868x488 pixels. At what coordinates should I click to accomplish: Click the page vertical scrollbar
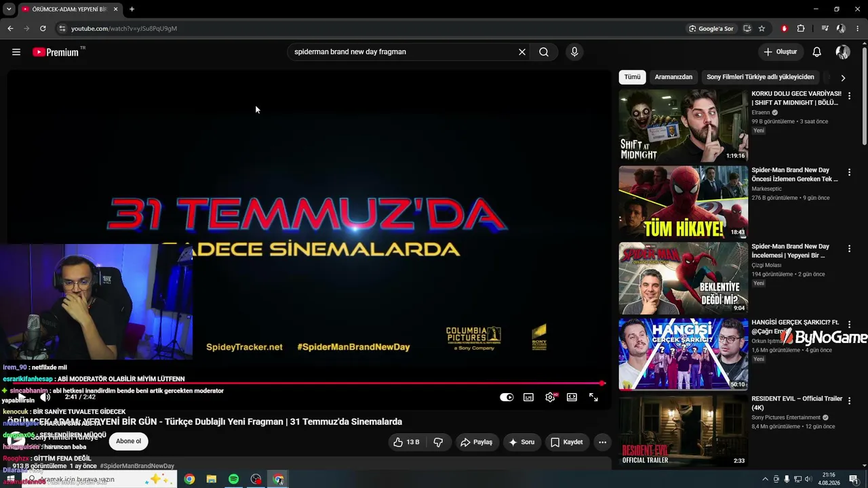pos(864,95)
